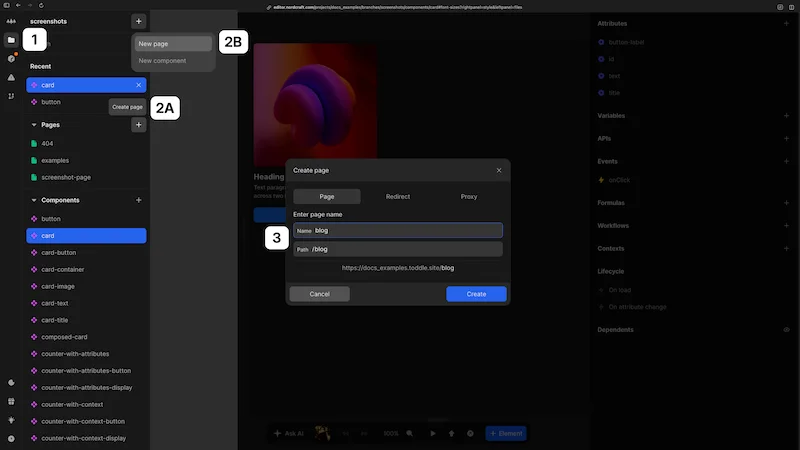The height and width of the screenshot is (450, 800).
Task: Click the add Variables plus icon
Action: pyautogui.click(x=786, y=116)
